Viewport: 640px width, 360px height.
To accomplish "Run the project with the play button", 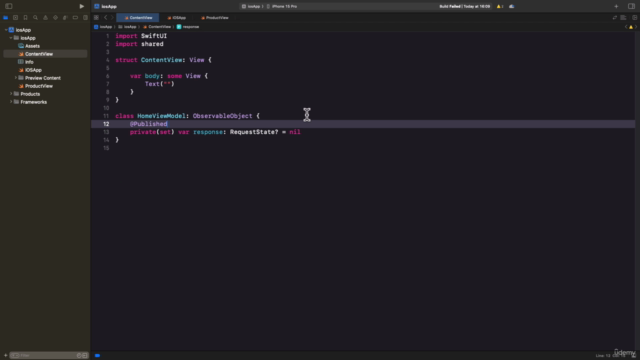I will (x=82, y=6).
